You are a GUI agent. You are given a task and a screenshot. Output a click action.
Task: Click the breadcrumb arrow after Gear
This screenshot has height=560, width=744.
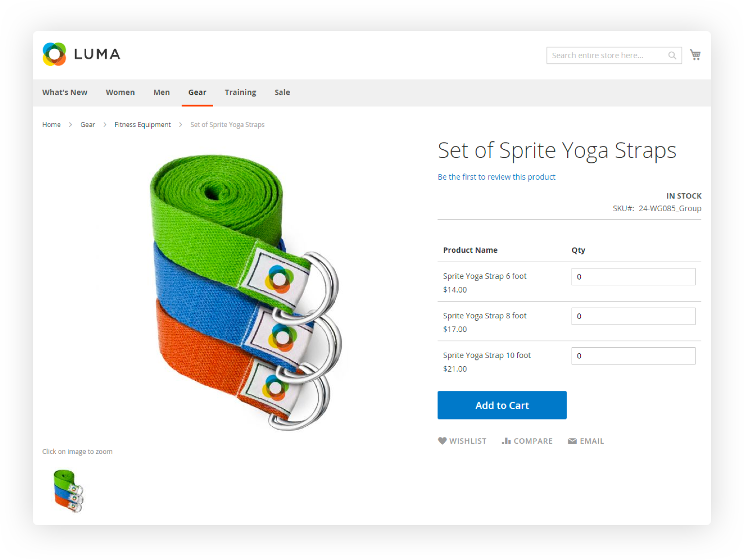[x=105, y=124]
